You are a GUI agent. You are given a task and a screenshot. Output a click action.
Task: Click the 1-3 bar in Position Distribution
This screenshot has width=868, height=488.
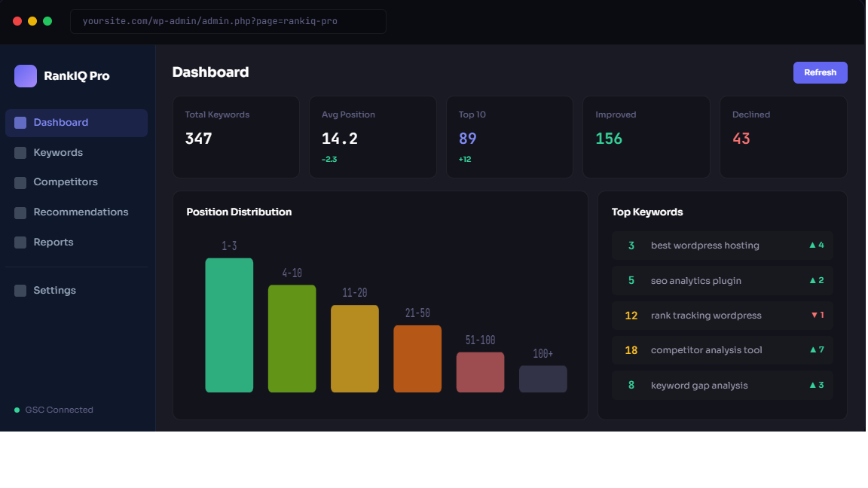coord(229,324)
